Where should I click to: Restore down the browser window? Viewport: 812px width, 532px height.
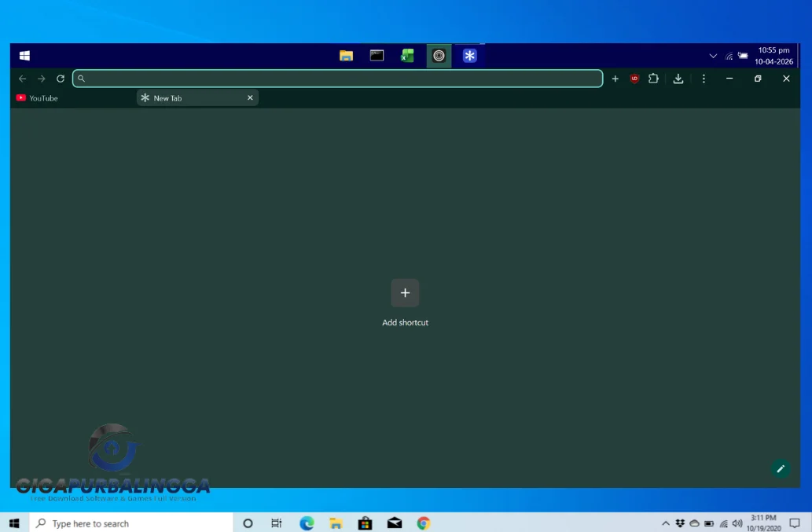[758, 79]
